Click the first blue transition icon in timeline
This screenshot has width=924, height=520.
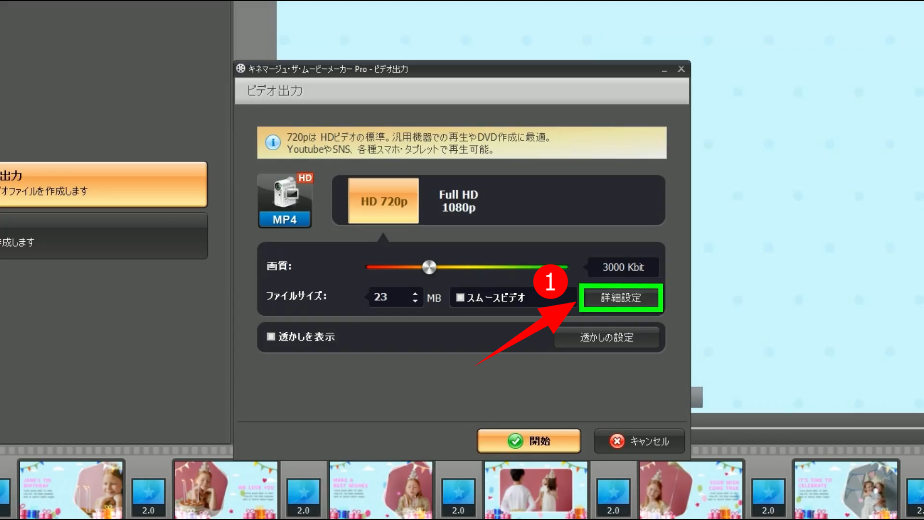[148, 492]
